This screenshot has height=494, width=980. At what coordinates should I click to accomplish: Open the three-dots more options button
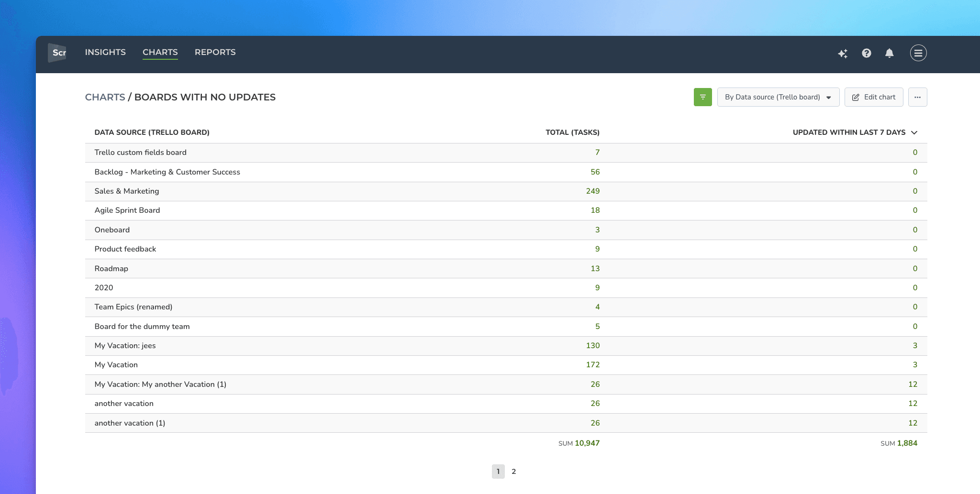click(x=917, y=97)
